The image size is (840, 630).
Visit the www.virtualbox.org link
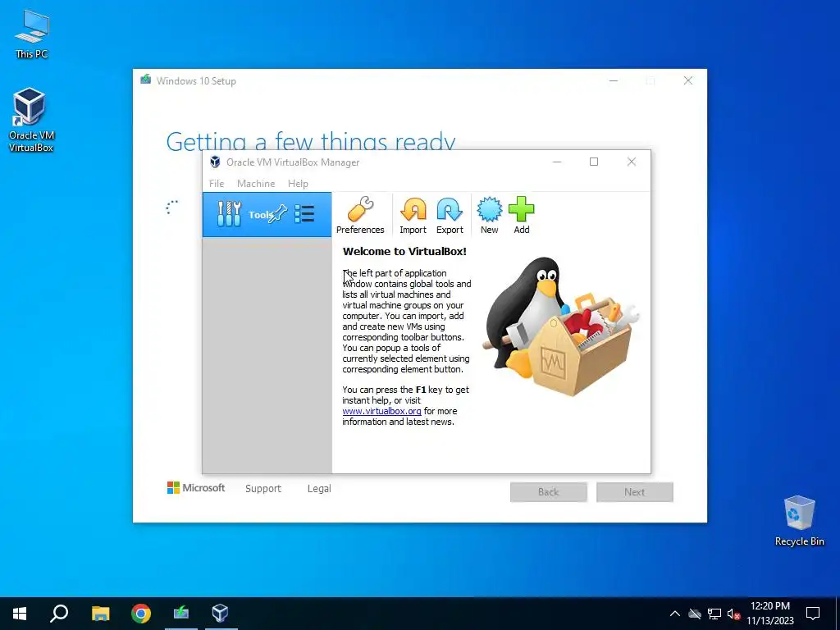point(382,411)
